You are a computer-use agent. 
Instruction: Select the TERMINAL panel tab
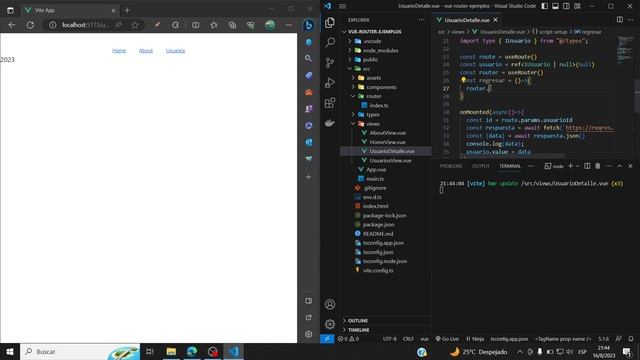510,166
